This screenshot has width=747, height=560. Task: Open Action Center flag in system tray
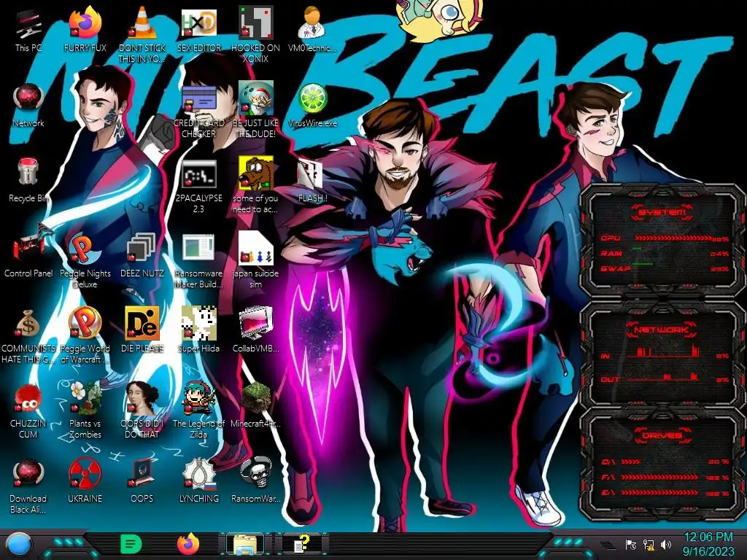click(630, 544)
